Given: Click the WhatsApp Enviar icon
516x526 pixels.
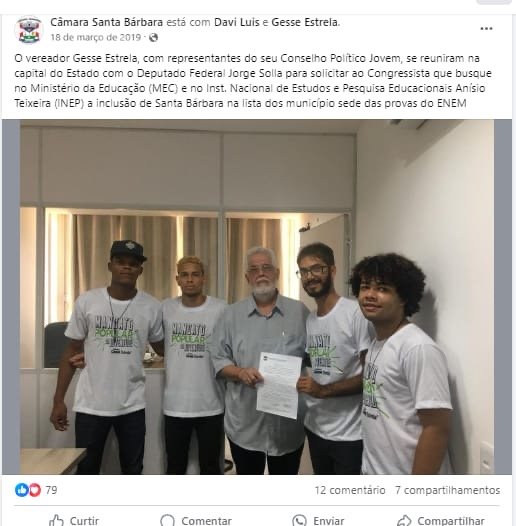Looking at the screenshot, I should pos(299,521).
